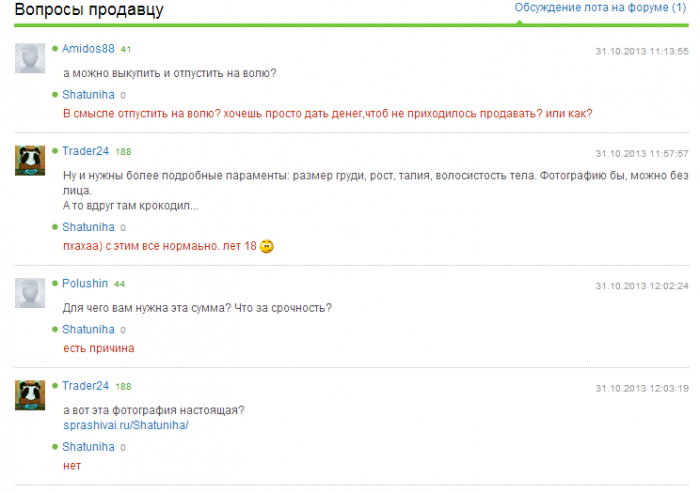Click the Trader24 avatar beside the 12:03:19 comment
This screenshot has height=493, width=700.
point(32,395)
